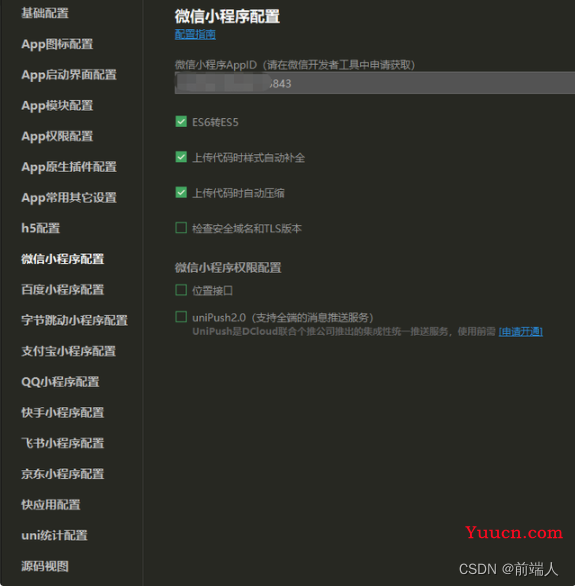
Task: Toggle 上传代码时样式自动补全 checkbox
Action: point(181,157)
